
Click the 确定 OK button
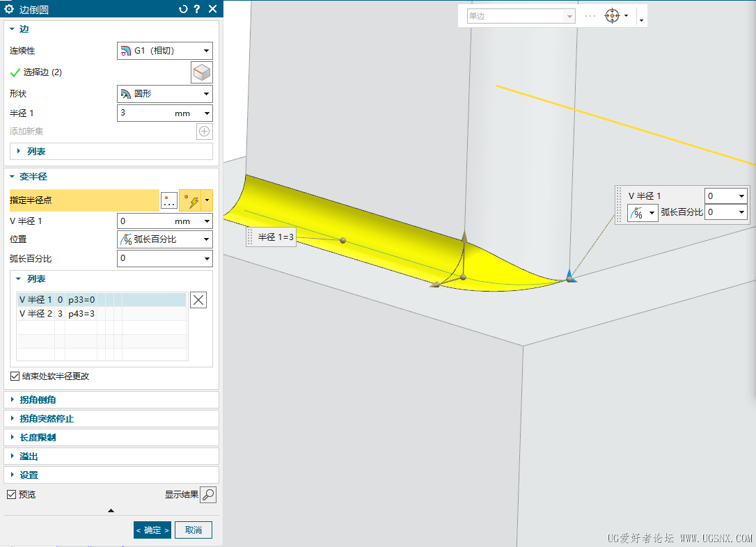tap(152, 530)
